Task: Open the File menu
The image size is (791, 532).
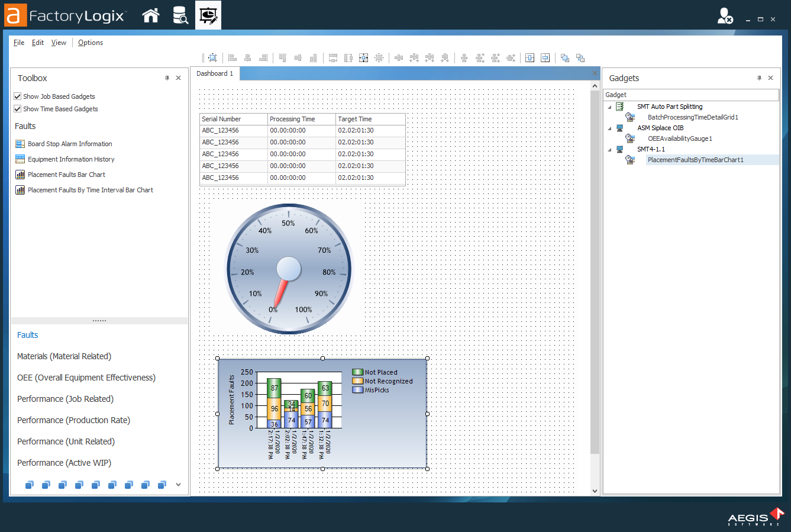Action: (x=19, y=43)
